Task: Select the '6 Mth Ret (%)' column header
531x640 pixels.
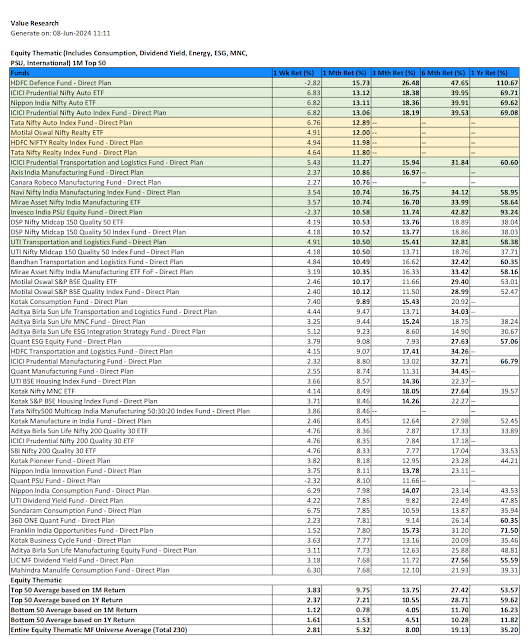Action: (445, 73)
